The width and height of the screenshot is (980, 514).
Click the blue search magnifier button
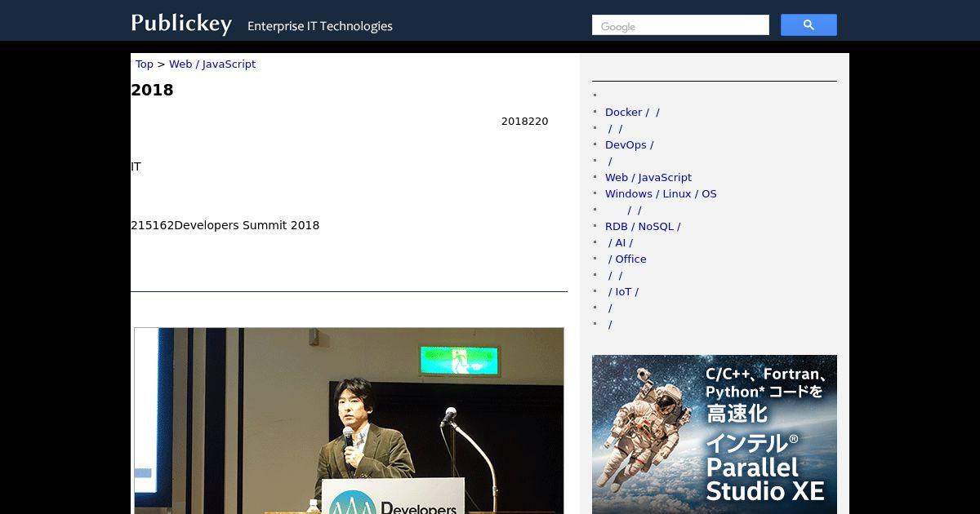[x=808, y=25]
